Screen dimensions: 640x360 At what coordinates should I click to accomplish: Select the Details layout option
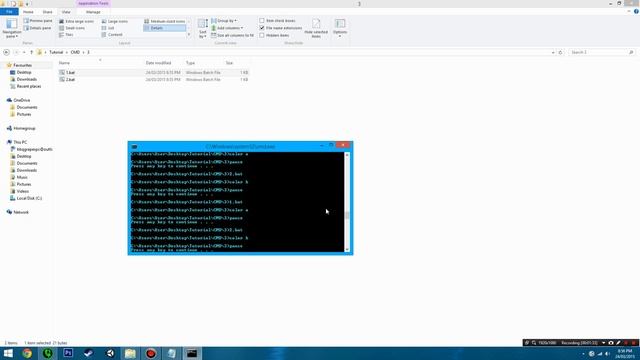click(x=165, y=28)
